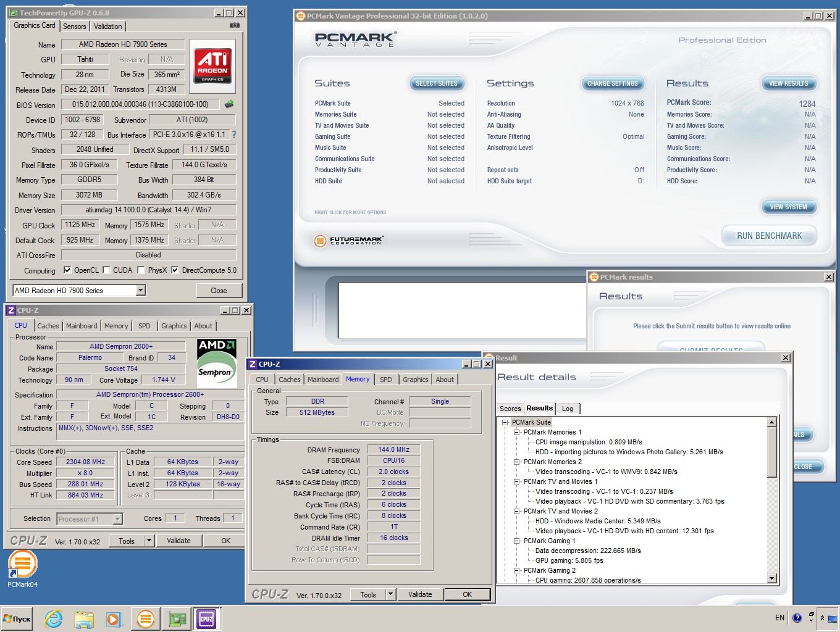The height and width of the screenshot is (632, 840).
Task: Open the Start (Пуск) button
Action: tap(17, 618)
